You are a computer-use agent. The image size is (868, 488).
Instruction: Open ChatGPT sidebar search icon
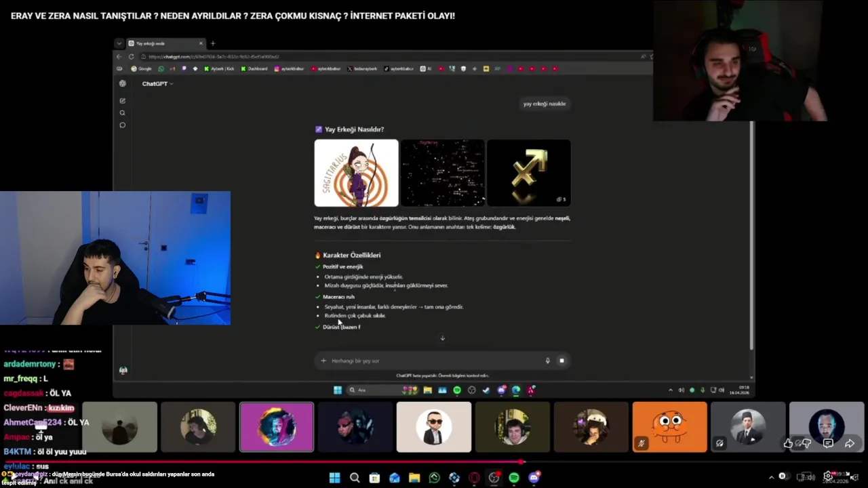[x=123, y=113]
